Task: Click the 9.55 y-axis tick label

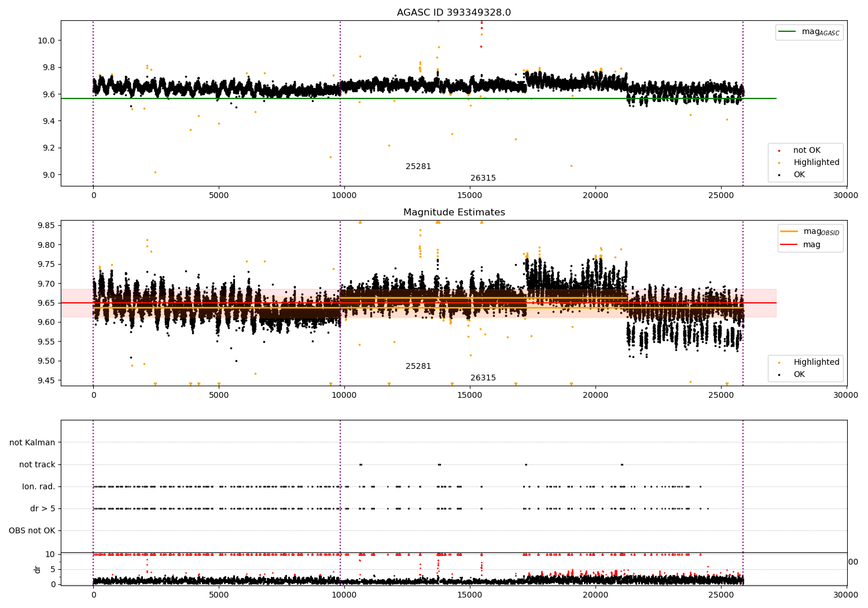Action: click(46, 342)
